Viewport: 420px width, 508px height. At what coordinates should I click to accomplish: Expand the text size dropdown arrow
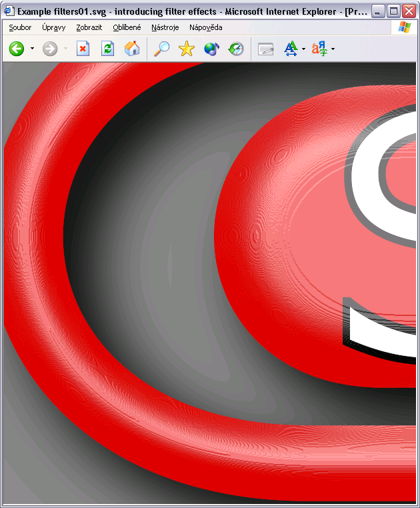coord(303,49)
